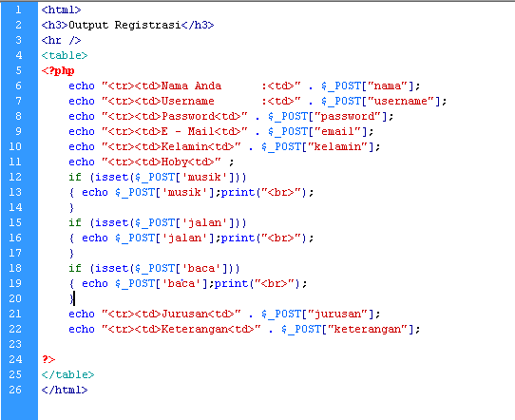
Task: Click the 'Hoby' string on line 11
Action: (175, 162)
